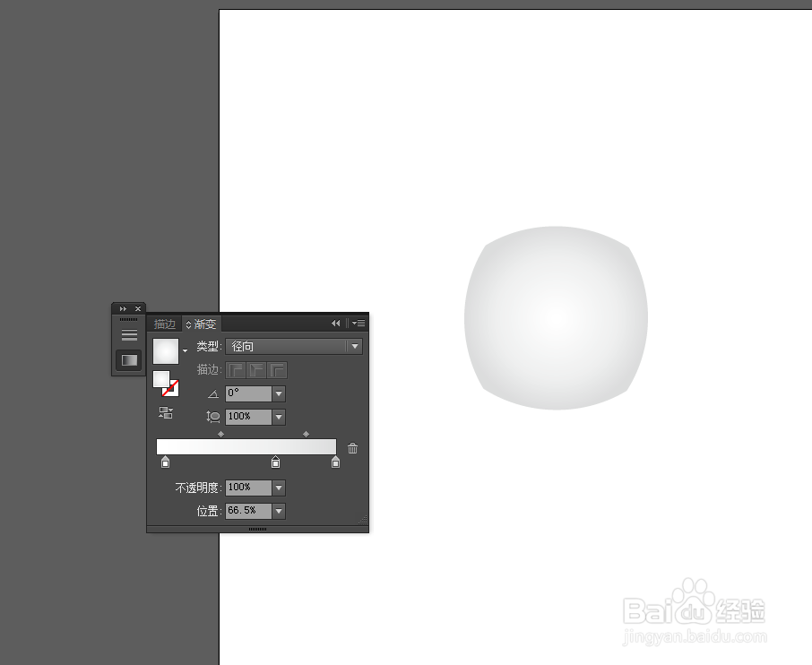Open the 类型 gradient type dropdown
Viewport: 812px width, 665px height.
(294, 347)
